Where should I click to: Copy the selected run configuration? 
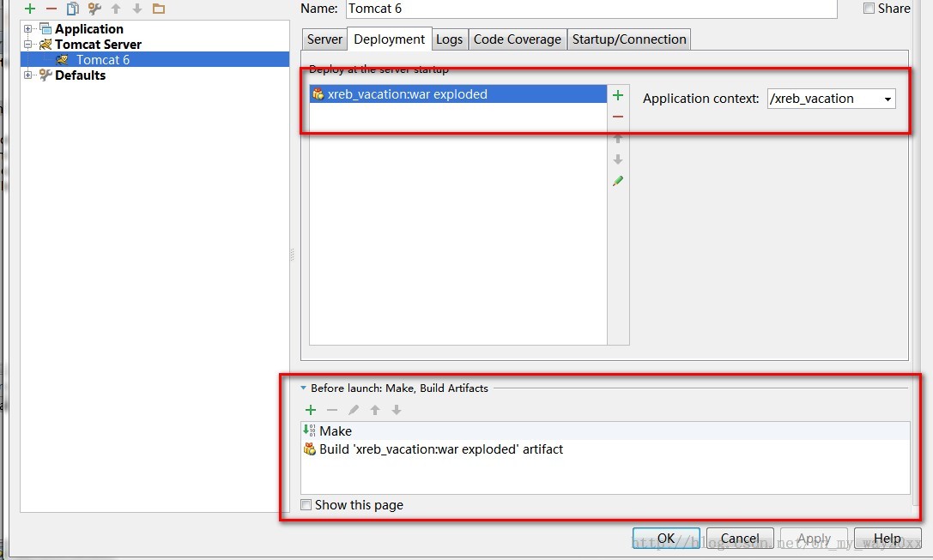pos(73,9)
